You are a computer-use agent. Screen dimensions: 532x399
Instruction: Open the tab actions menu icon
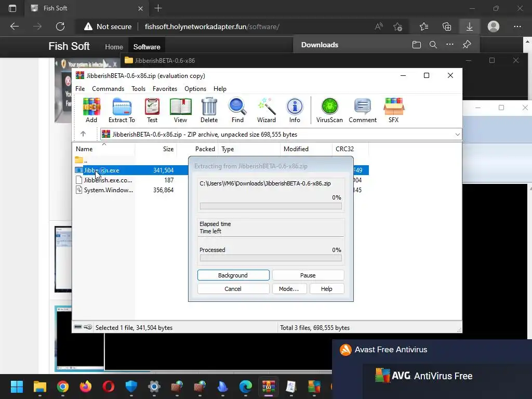(12, 8)
